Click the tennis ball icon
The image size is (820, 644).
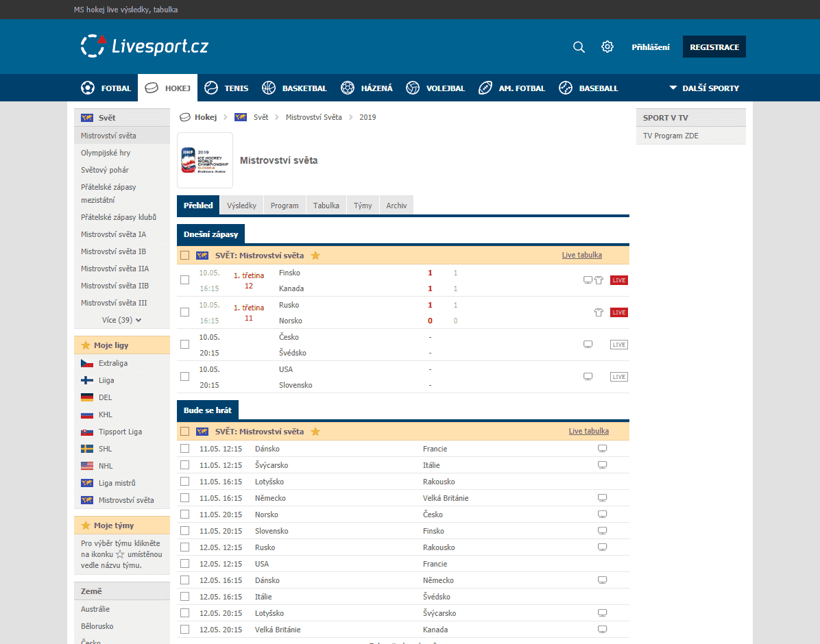click(x=211, y=88)
